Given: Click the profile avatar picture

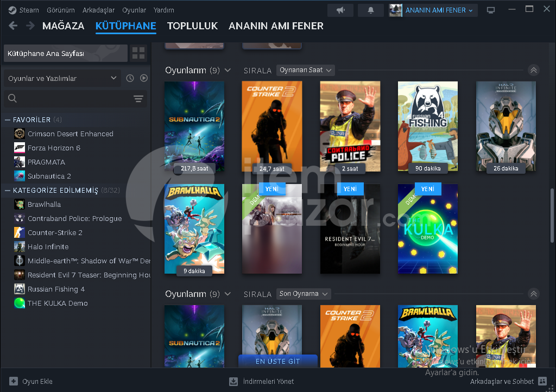Looking at the screenshot, I should point(396,10).
